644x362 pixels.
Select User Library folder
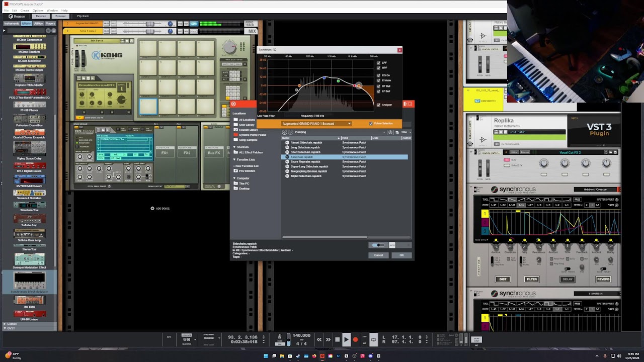[246, 124]
